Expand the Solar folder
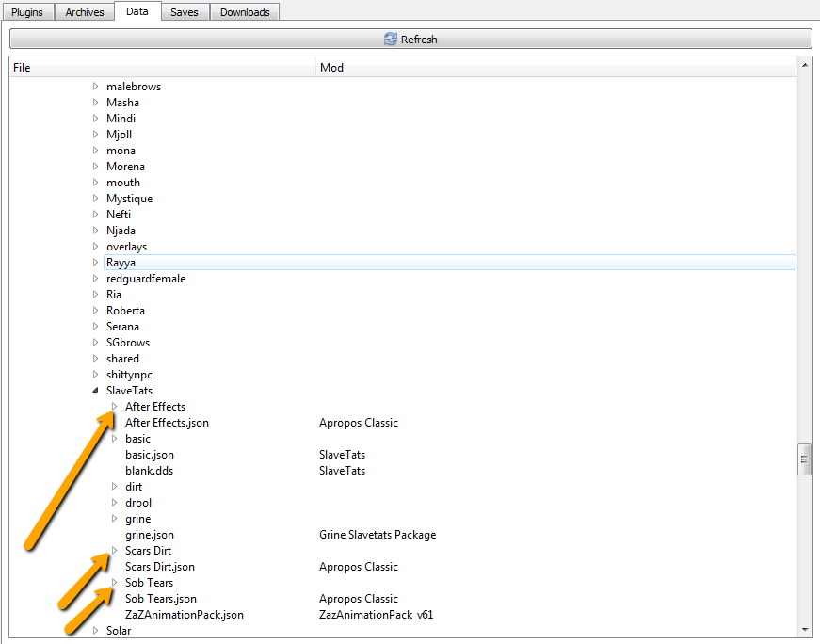This screenshot has width=820, height=644. tap(95, 631)
